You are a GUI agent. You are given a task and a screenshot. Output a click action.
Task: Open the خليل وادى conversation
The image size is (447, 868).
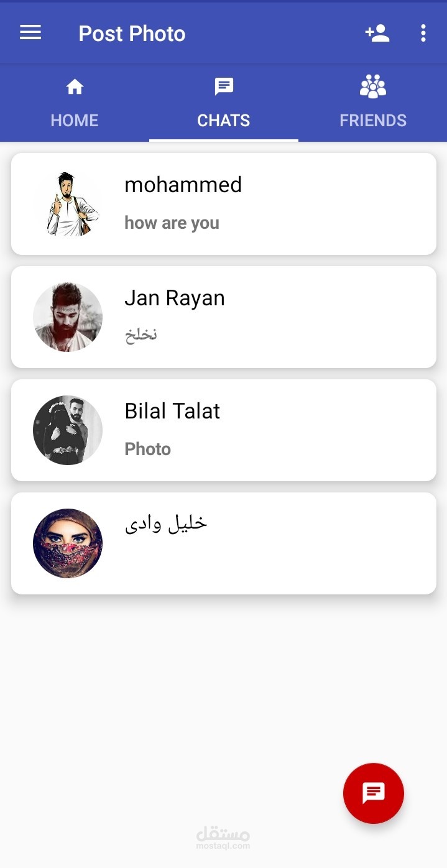tap(166, 524)
